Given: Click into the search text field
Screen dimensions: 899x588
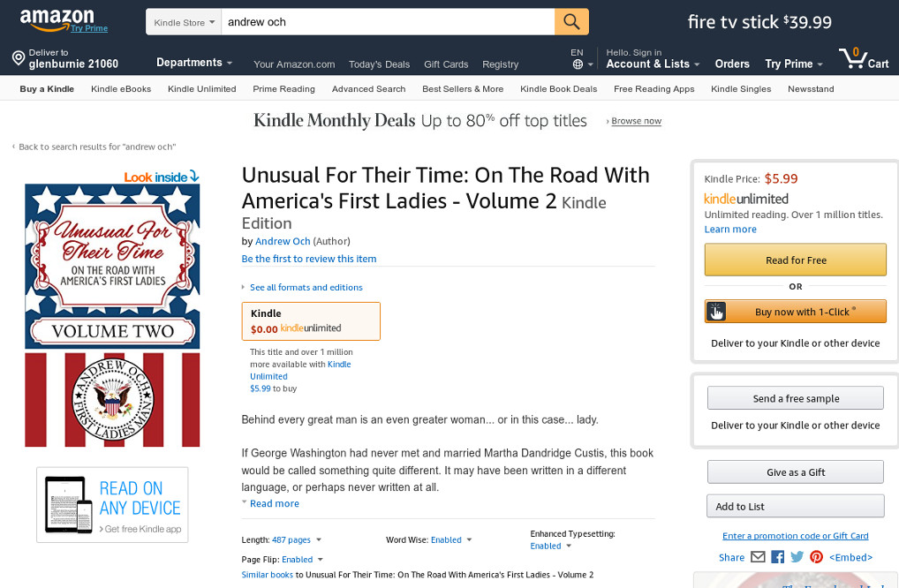Looking at the screenshot, I should tap(389, 22).
